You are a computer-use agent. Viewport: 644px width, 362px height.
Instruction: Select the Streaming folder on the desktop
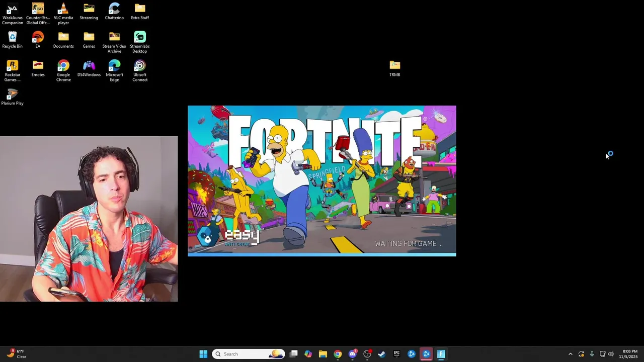pyautogui.click(x=89, y=12)
